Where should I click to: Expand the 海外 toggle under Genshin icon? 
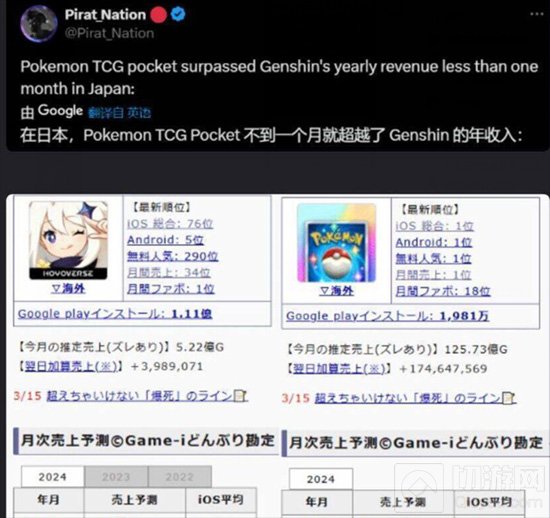click(x=68, y=289)
